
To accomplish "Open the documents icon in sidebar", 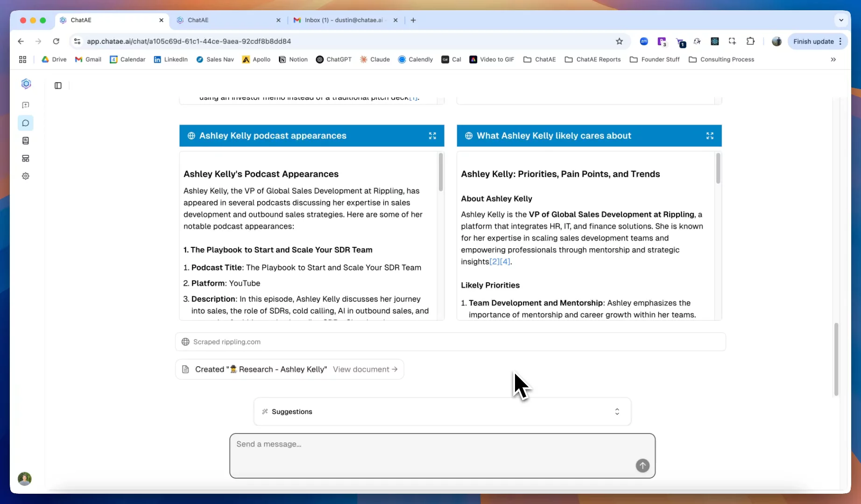I will pos(26,141).
